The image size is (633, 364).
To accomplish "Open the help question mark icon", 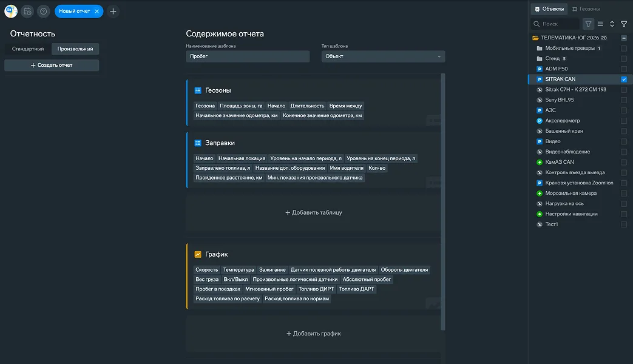I will tap(44, 12).
